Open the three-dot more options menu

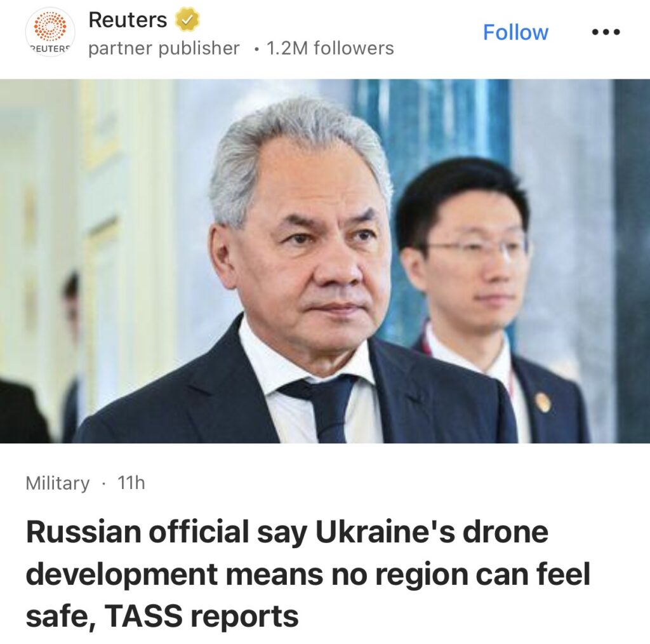(x=606, y=32)
